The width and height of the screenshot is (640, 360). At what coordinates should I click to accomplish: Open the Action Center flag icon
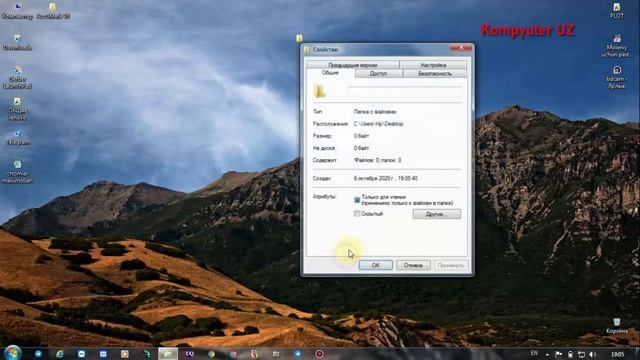559,354
